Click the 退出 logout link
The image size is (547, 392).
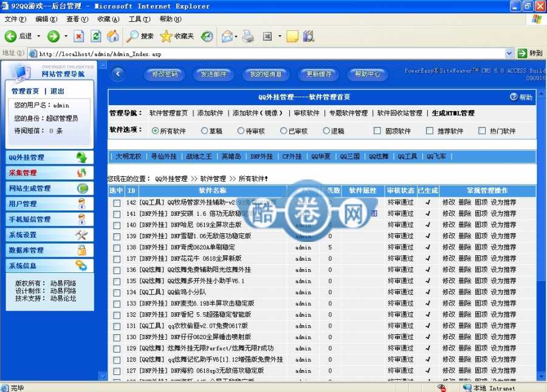(57, 91)
